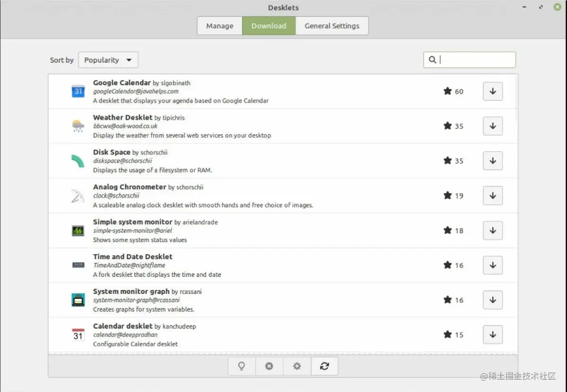Download the Time and Date Desklet

tap(493, 265)
